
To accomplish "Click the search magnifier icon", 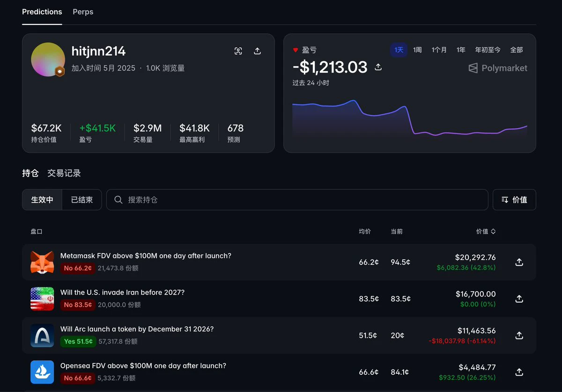I will (118, 200).
